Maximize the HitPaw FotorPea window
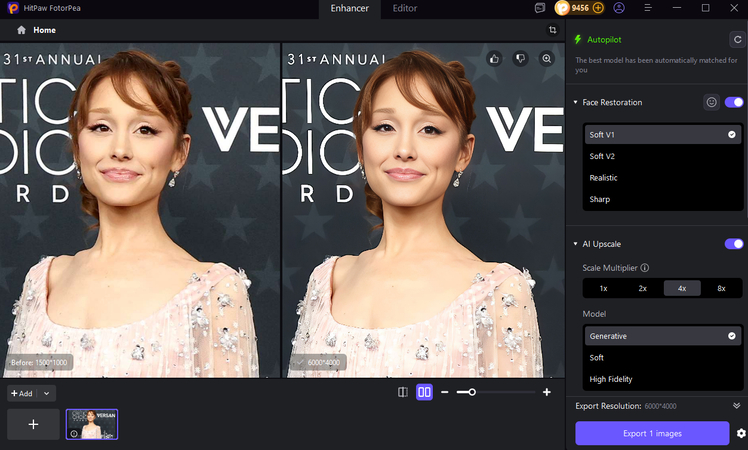The height and width of the screenshot is (450, 748). (x=706, y=8)
